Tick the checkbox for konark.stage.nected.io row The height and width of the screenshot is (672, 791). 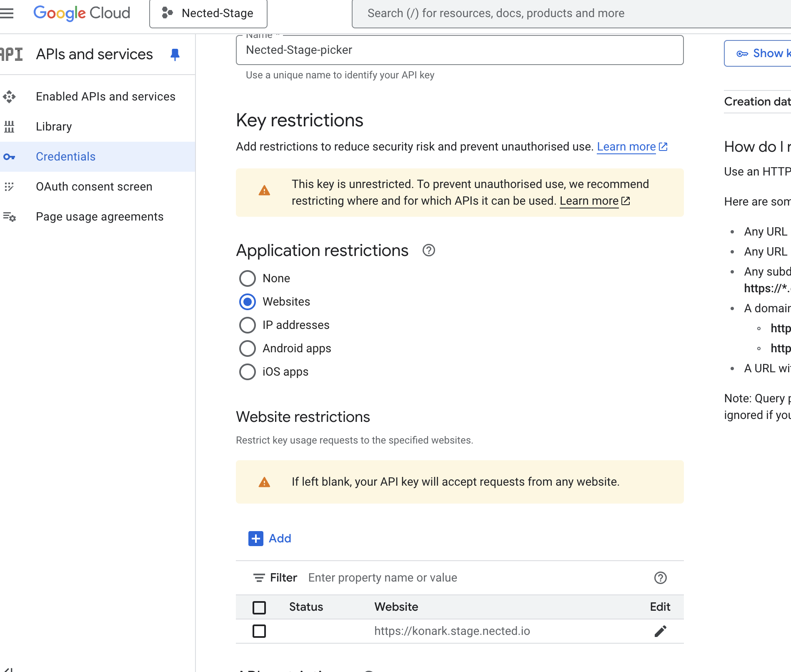[x=259, y=631]
